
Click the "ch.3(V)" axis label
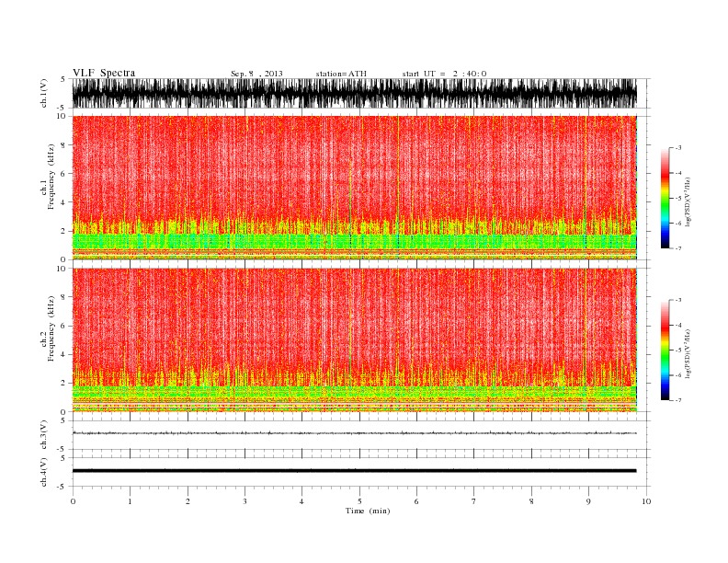(44, 434)
